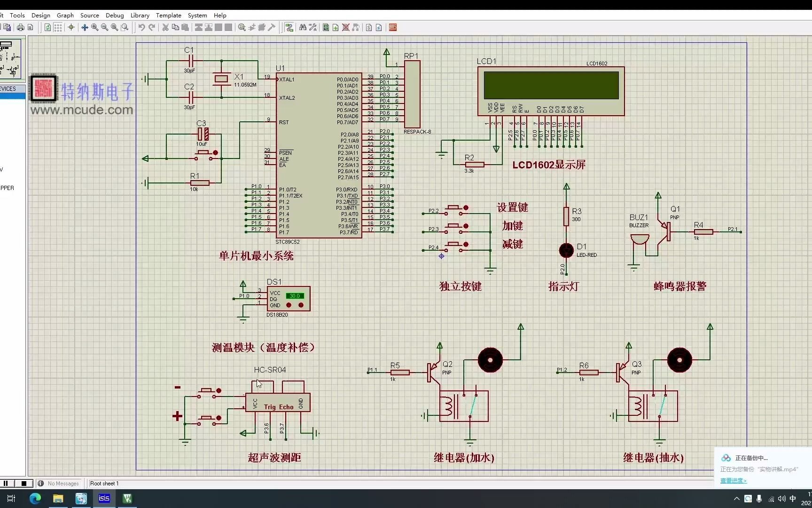812x508 pixels.
Task: Open the Graph menu
Action: 65,15
